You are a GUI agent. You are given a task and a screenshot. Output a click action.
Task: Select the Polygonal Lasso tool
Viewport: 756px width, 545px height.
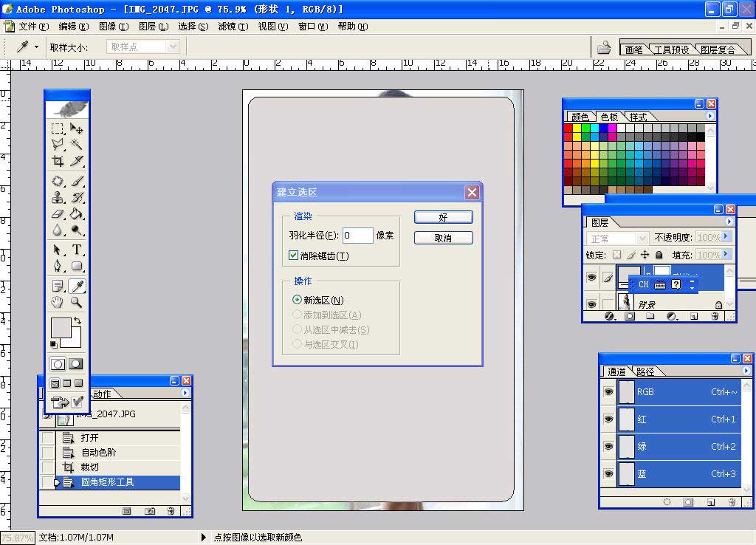click(x=58, y=144)
